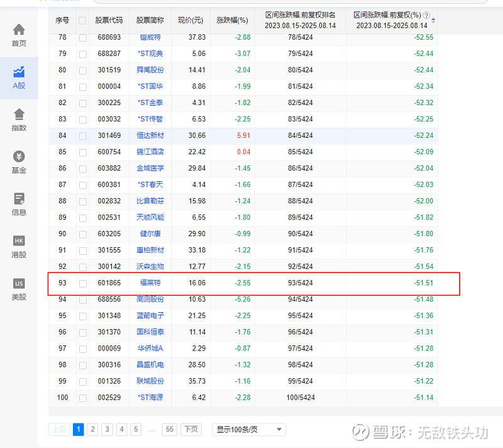
Task: Select stock code 688556
Action: 109,299
